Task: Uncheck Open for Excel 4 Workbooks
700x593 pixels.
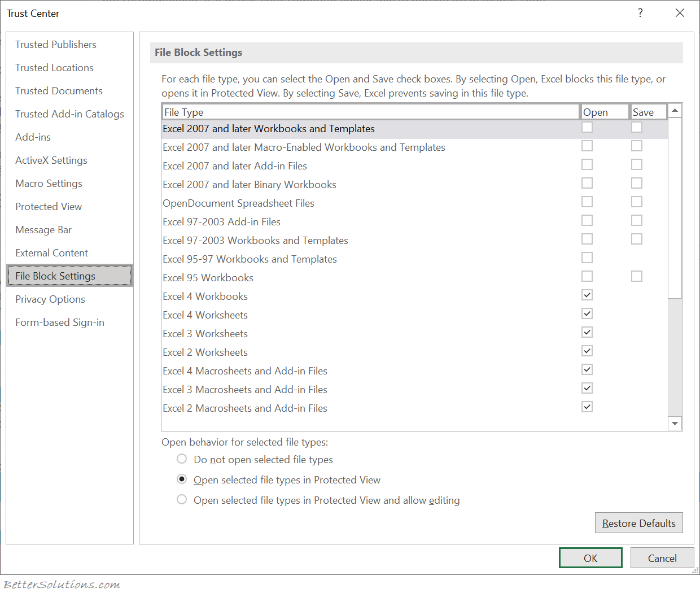Action: click(587, 295)
